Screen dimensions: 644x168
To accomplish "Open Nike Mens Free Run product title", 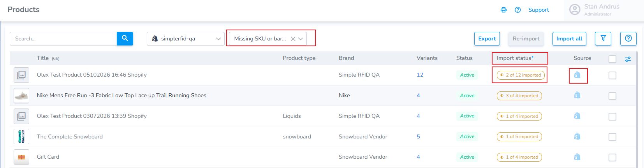I will (121, 95).
